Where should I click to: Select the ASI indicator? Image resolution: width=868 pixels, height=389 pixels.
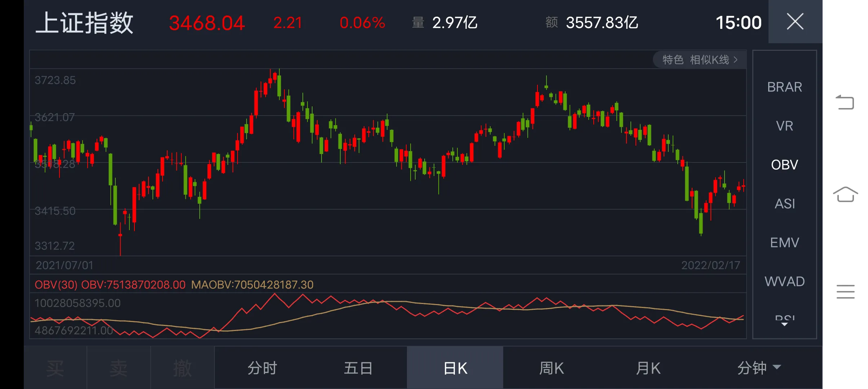pyautogui.click(x=784, y=204)
